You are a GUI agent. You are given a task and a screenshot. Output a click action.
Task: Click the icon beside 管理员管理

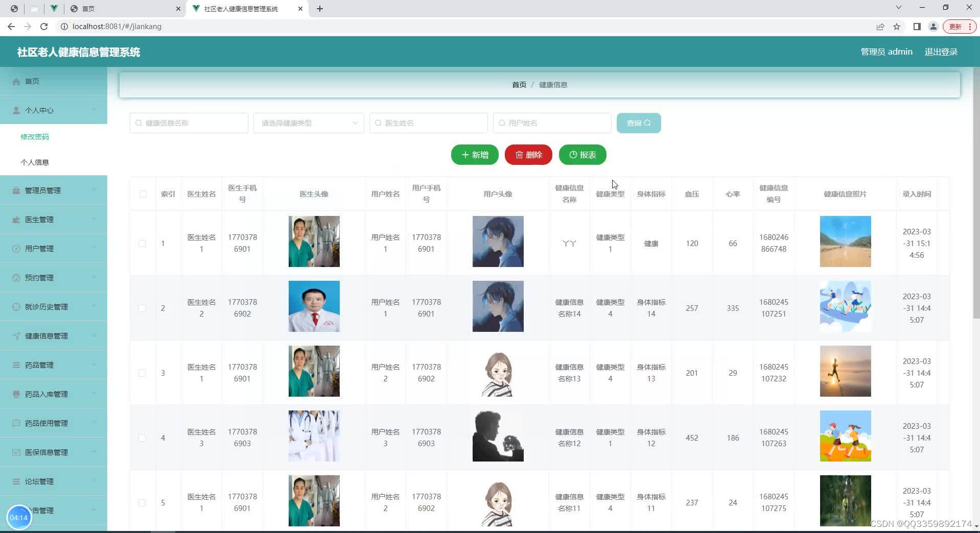pyautogui.click(x=16, y=190)
